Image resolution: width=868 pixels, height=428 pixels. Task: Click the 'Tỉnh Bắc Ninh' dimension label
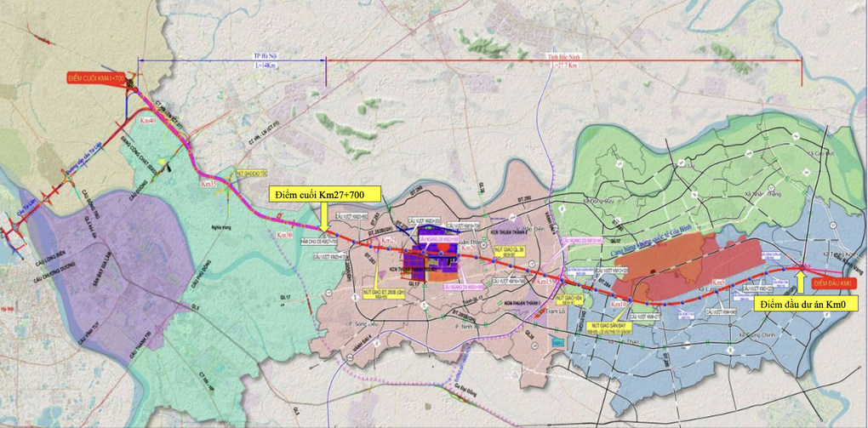(564, 57)
